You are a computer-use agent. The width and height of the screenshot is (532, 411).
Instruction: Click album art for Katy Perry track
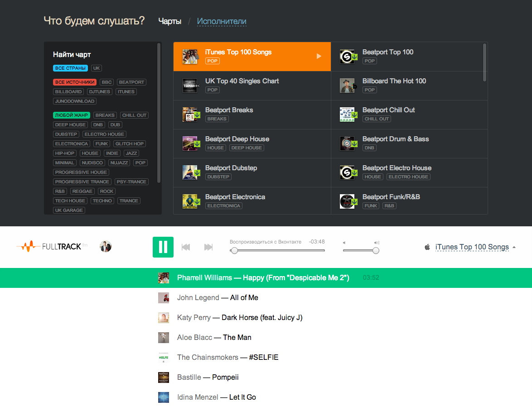tap(164, 317)
